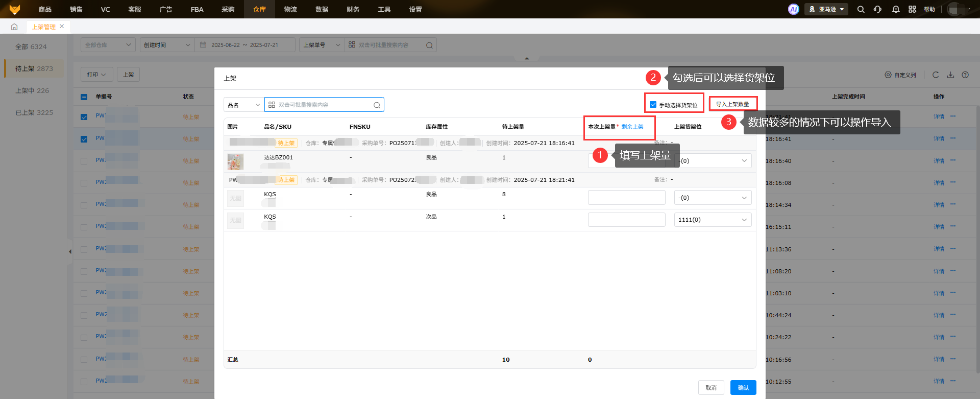Toggle the select-all checkbox in table header
This screenshot has width=980, height=399.
[x=84, y=97]
